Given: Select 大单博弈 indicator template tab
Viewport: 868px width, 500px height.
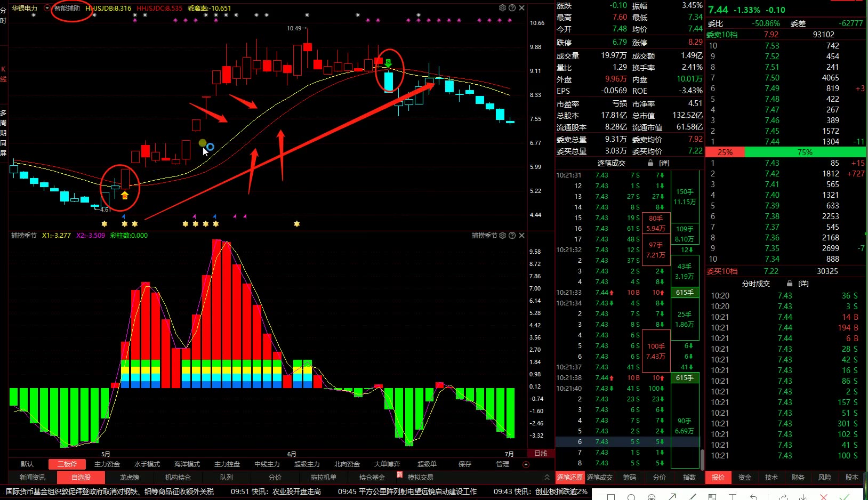Looking at the screenshot, I should pyautogui.click(x=387, y=464).
